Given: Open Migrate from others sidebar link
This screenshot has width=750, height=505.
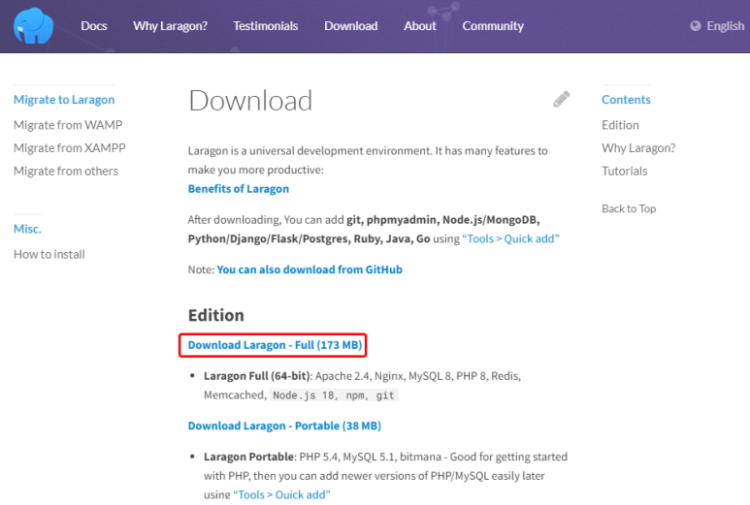Looking at the screenshot, I should coord(66,171).
